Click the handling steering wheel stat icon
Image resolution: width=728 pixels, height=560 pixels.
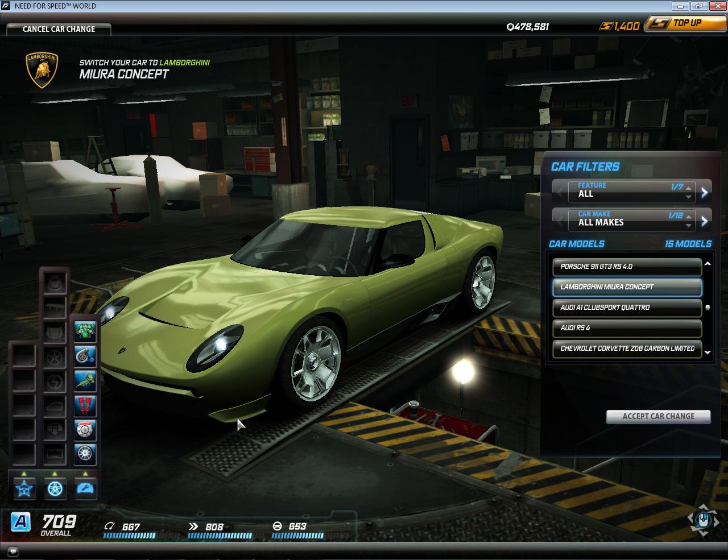click(x=278, y=526)
